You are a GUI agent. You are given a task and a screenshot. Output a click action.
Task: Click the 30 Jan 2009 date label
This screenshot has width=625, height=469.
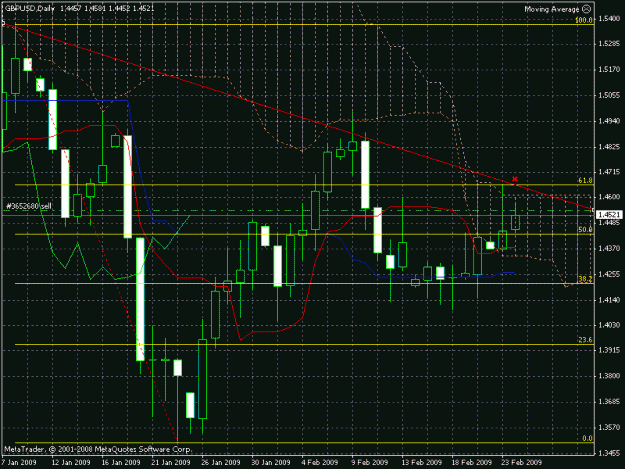271,462
